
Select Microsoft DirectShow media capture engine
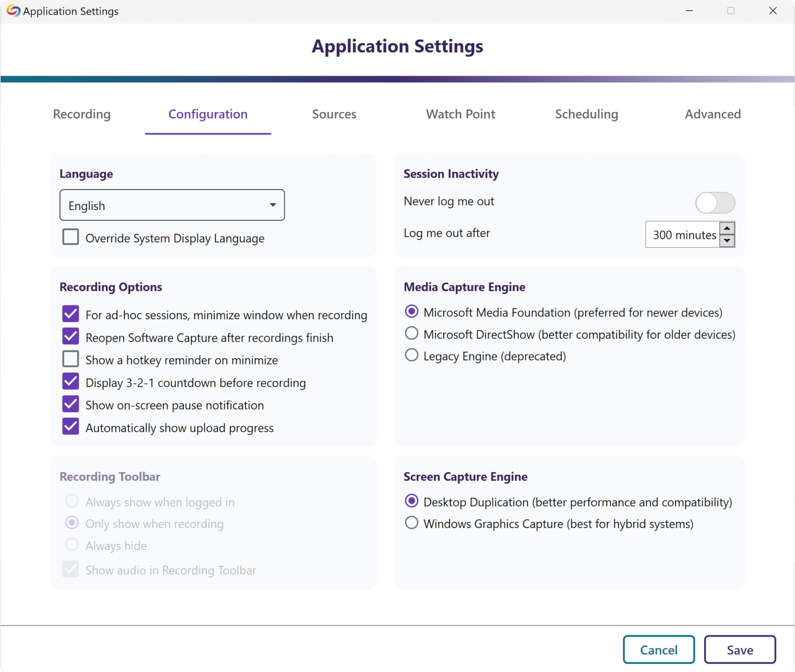411,334
